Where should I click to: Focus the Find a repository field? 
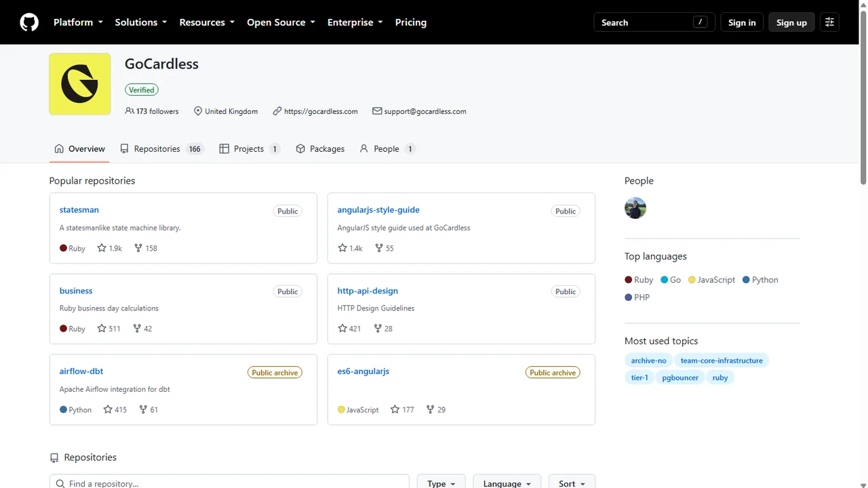229,483
